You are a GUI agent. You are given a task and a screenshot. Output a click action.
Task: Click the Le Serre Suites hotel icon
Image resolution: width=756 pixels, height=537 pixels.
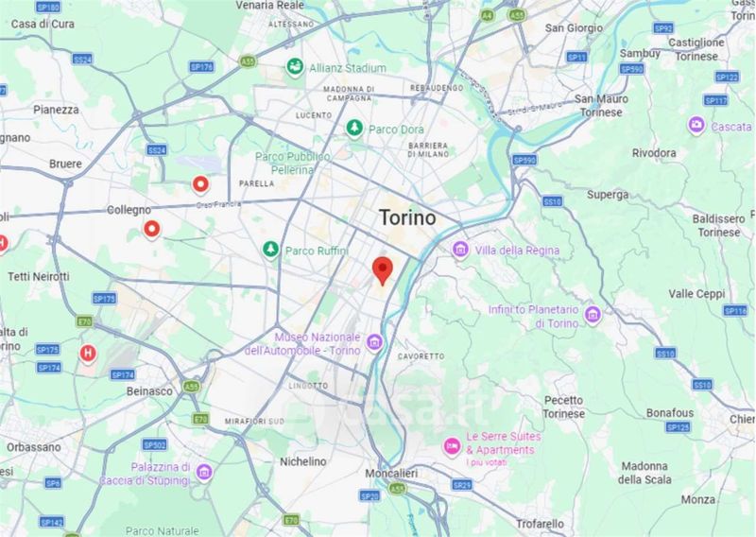452,446
